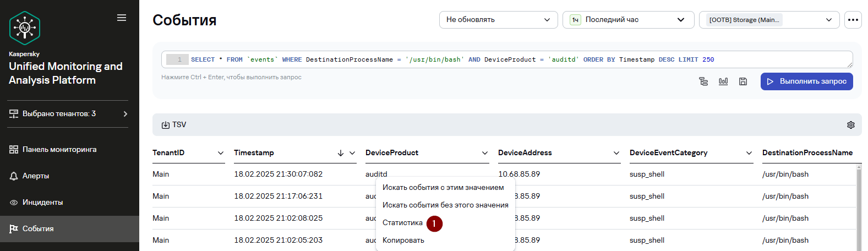Export results via TSV button

tap(174, 125)
